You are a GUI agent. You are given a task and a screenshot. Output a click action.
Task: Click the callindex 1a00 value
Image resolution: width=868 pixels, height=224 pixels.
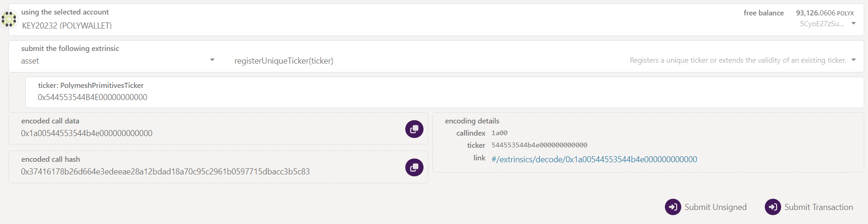[x=499, y=133]
